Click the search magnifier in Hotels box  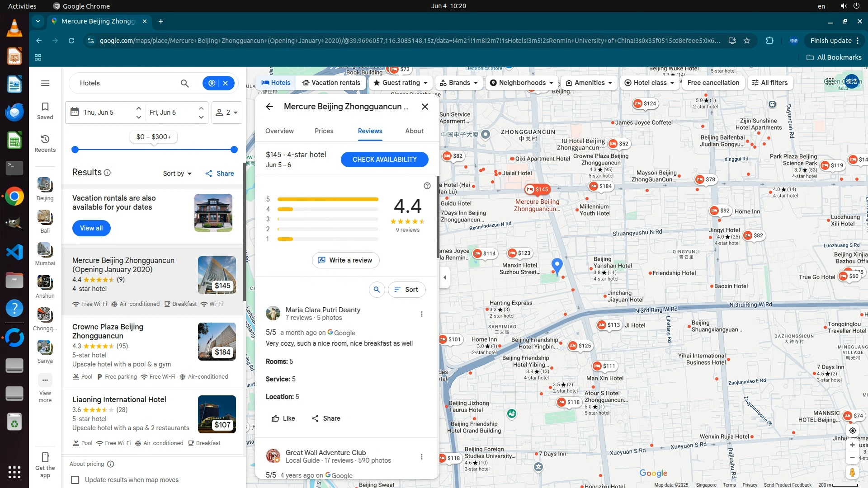(184, 83)
